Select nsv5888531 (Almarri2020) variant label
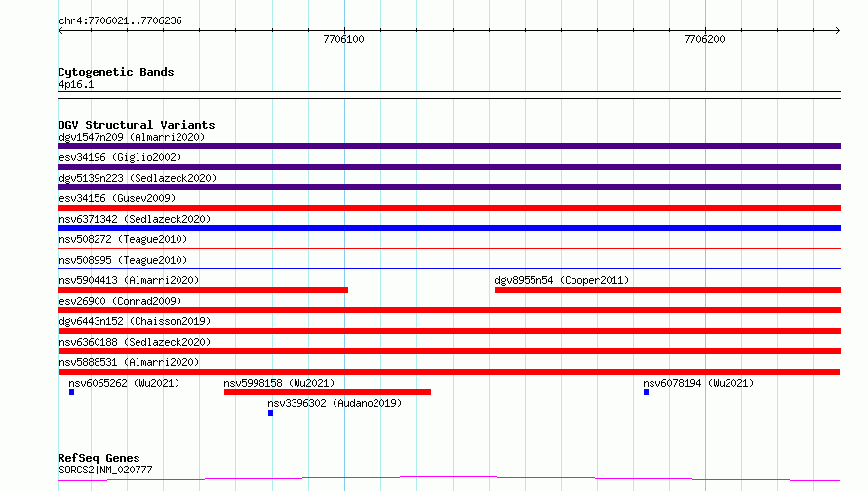Image resolution: width=868 pixels, height=491 pixels. 129,362
